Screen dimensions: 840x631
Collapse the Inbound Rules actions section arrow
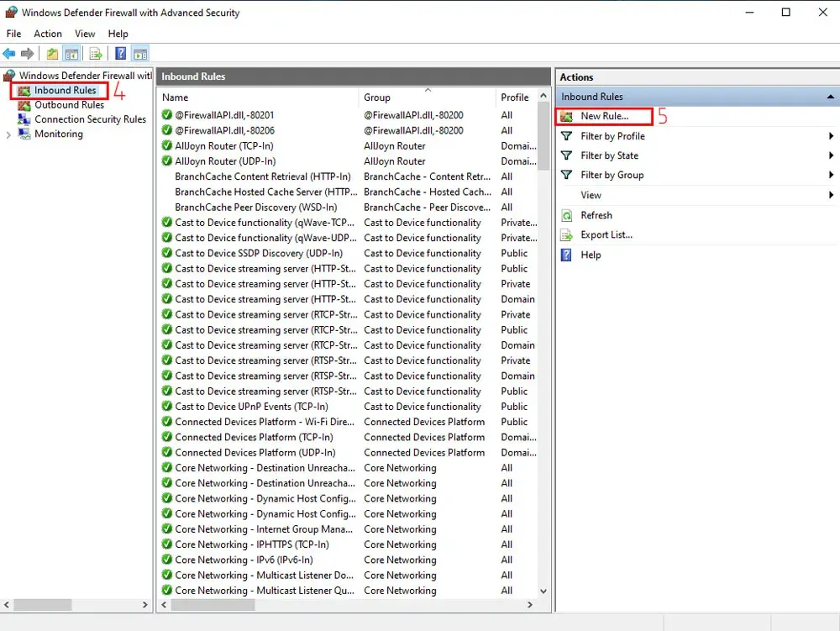(831, 97)
